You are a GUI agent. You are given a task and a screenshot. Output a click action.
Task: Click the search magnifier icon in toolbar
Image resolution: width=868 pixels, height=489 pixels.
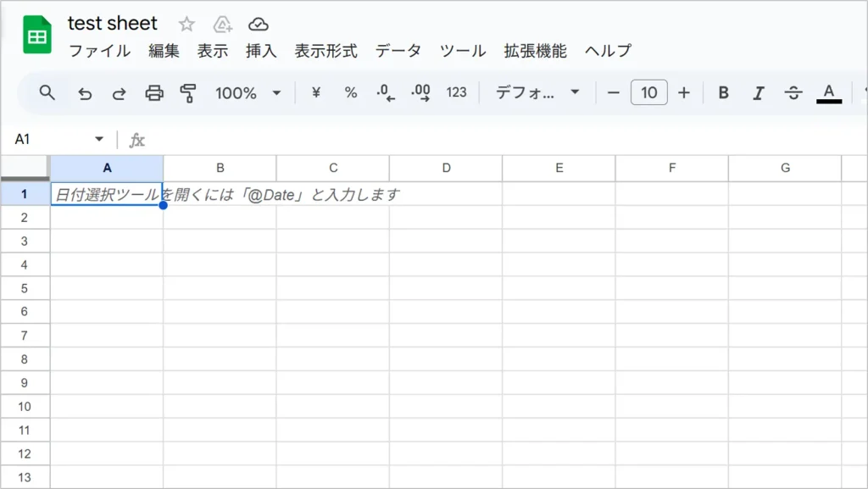click(x=47, y=92)
